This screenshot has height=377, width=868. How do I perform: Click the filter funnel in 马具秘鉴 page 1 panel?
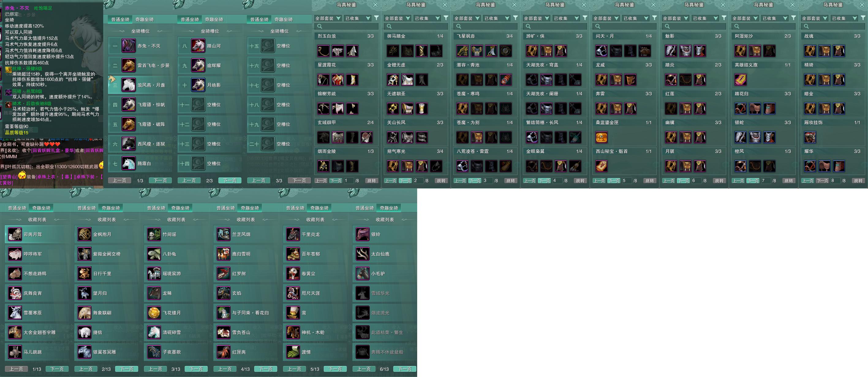coord(376,18)
